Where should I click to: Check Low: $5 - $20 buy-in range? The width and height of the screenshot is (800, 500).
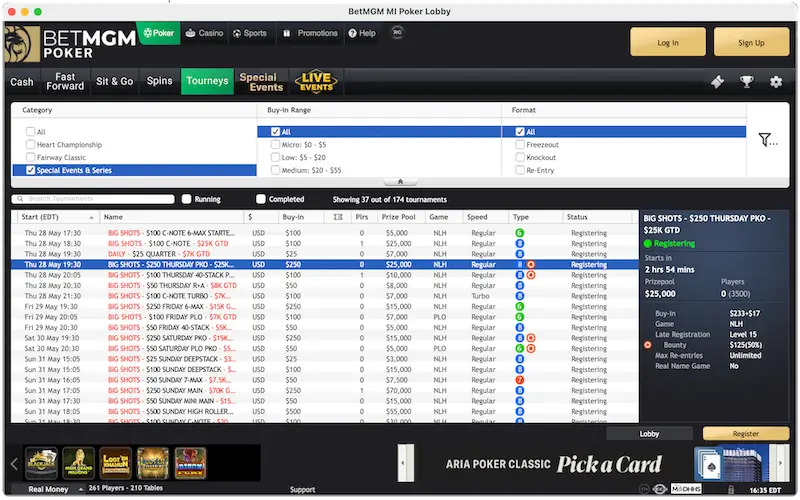tap(276, 157)
